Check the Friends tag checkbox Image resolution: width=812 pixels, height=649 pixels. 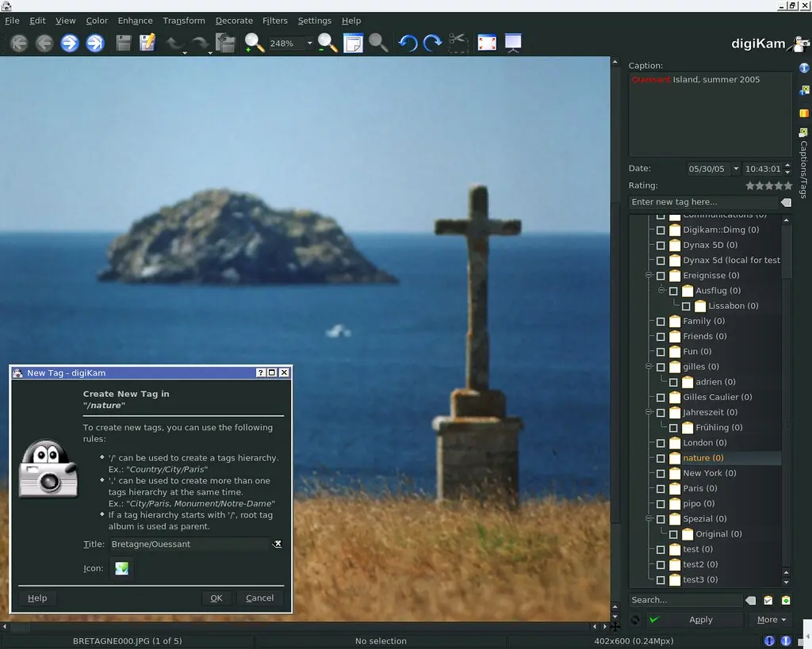point(660,336)
